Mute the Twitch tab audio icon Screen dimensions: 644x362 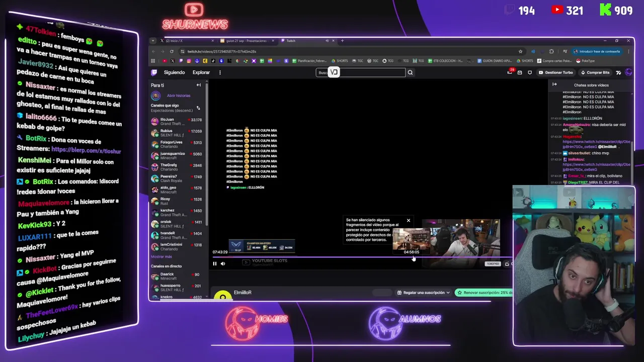pos(327,41)
